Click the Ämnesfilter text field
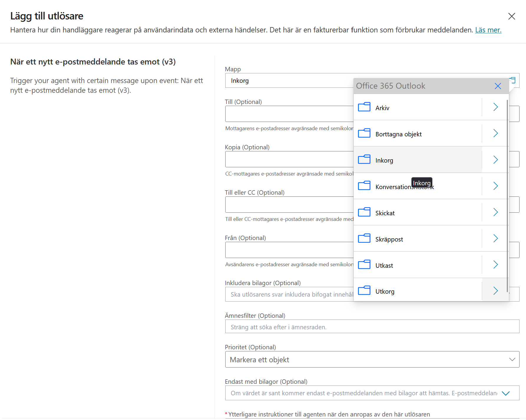This screenshot has width=526, height=420. (372, 326)
